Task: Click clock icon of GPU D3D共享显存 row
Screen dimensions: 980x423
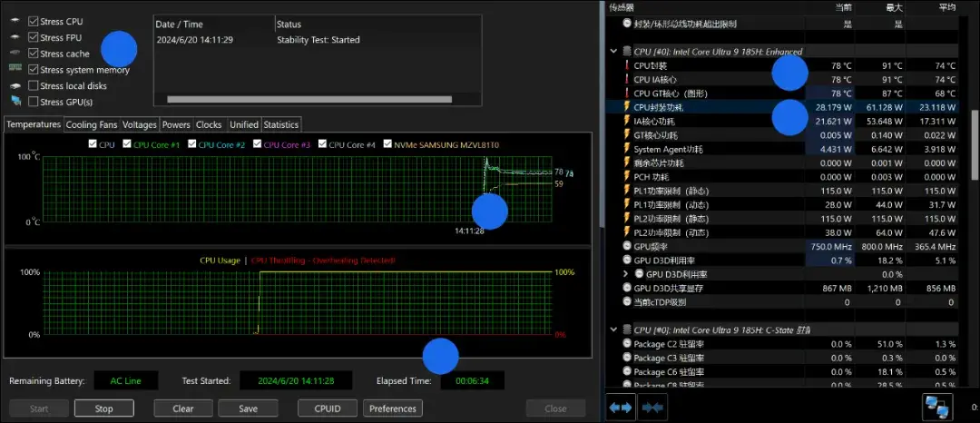Action: [x=627, y=288]
